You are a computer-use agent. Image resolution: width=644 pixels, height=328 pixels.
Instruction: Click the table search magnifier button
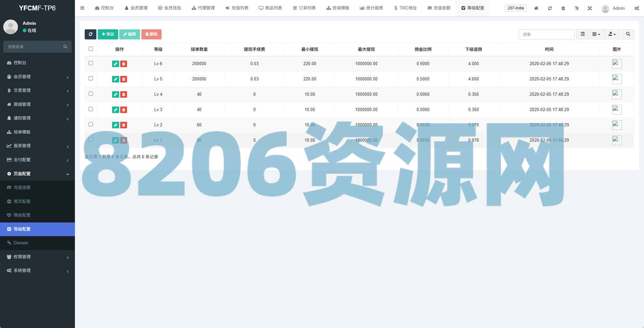(628, 34)
